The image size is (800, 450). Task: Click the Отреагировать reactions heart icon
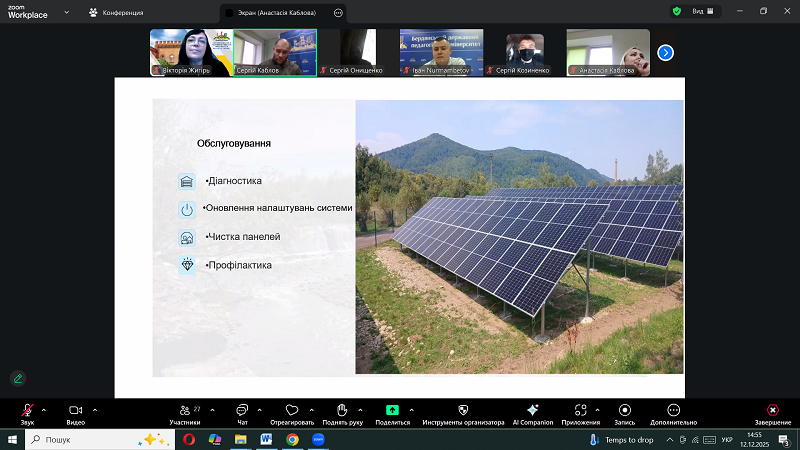tap(291, 410)
